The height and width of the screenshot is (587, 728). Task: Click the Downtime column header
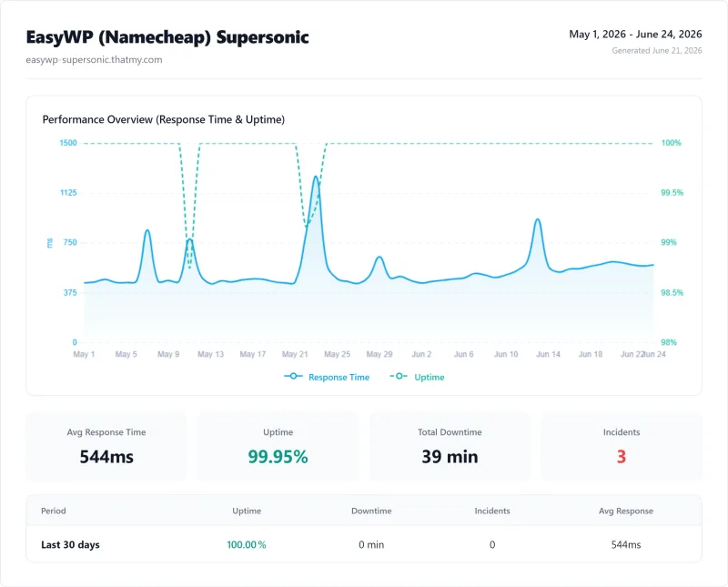click(371, 511)
